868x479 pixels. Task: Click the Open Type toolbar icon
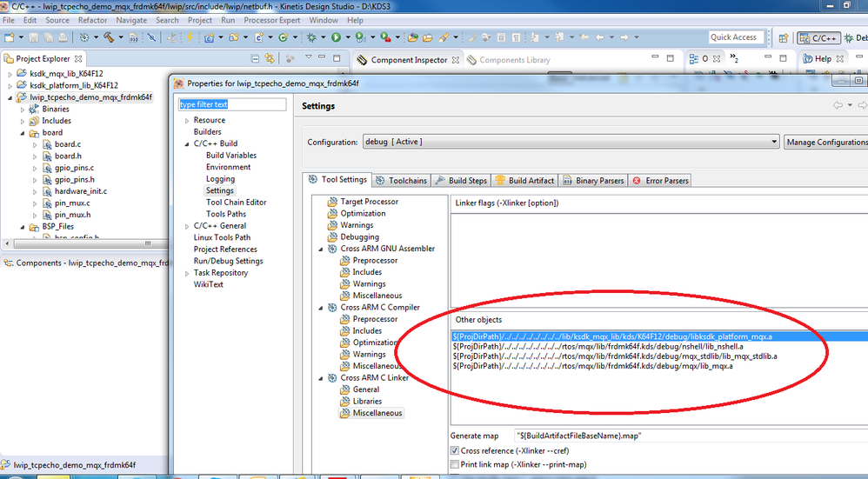(413, 37)
